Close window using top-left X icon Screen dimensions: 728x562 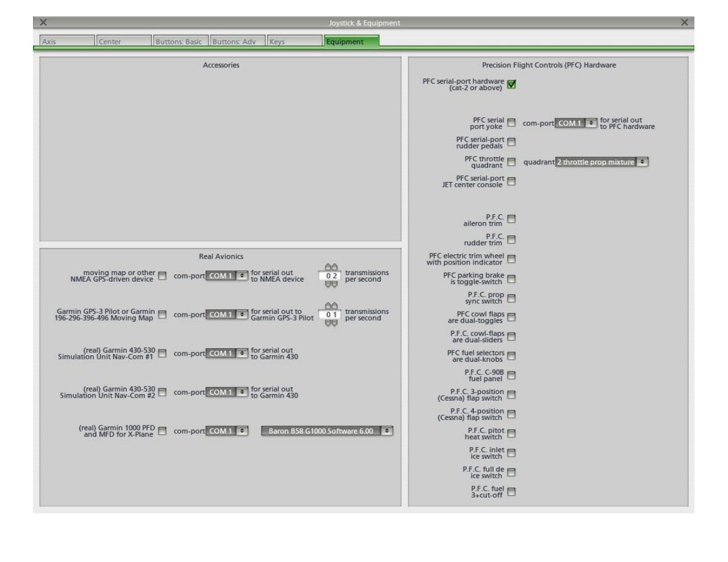point(43,23)
